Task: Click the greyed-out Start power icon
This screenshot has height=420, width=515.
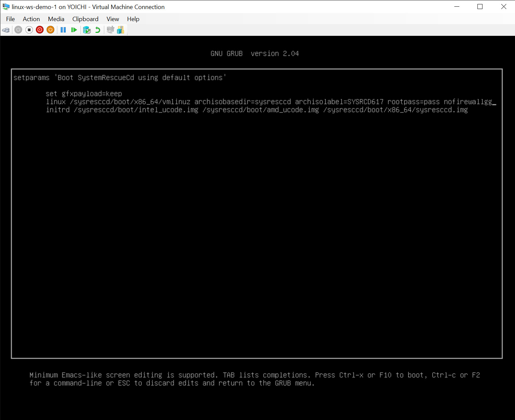Action: coord(18,30)
